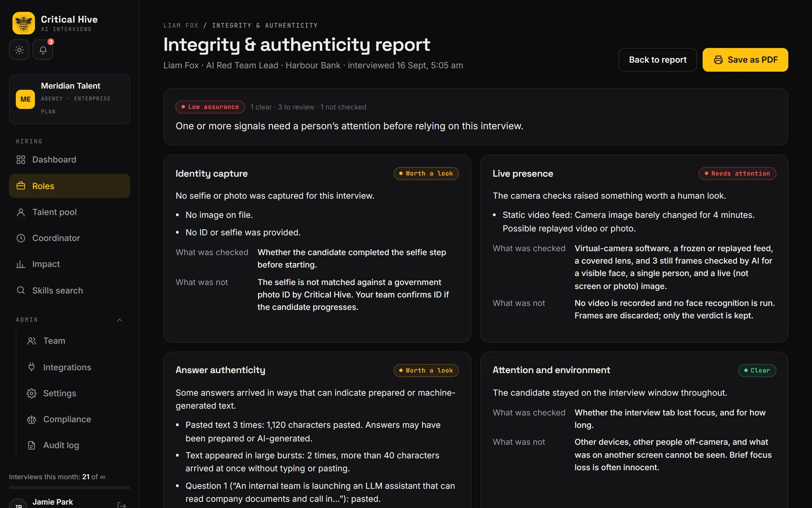The width and height of the screenshot is (812, 508).
Task: Click Identity capture's Worth a look badge
Action: [x=426, y=174]
